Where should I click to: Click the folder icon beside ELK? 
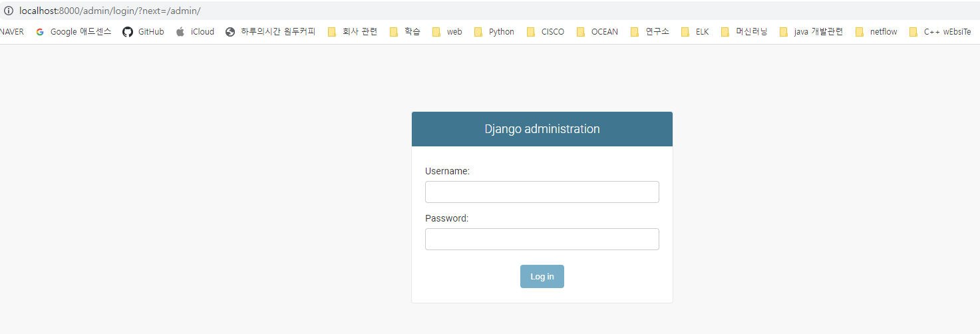(685, 32)
